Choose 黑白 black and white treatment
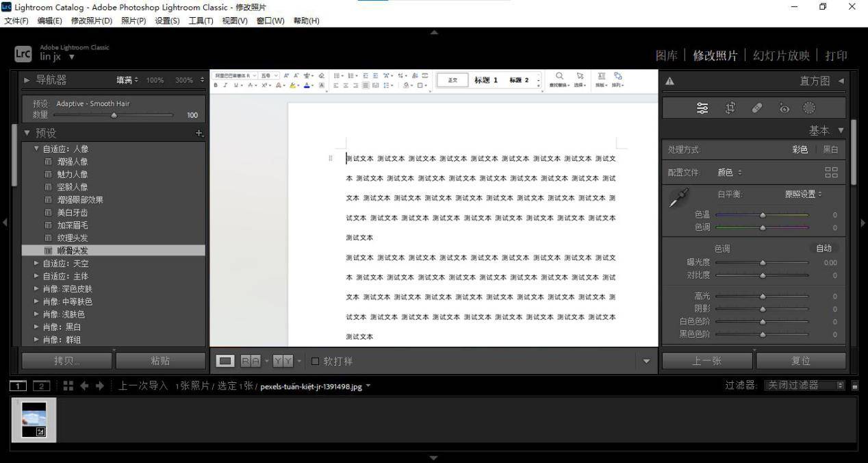Viewport: 868px width, 463px height. pos(830,149)
